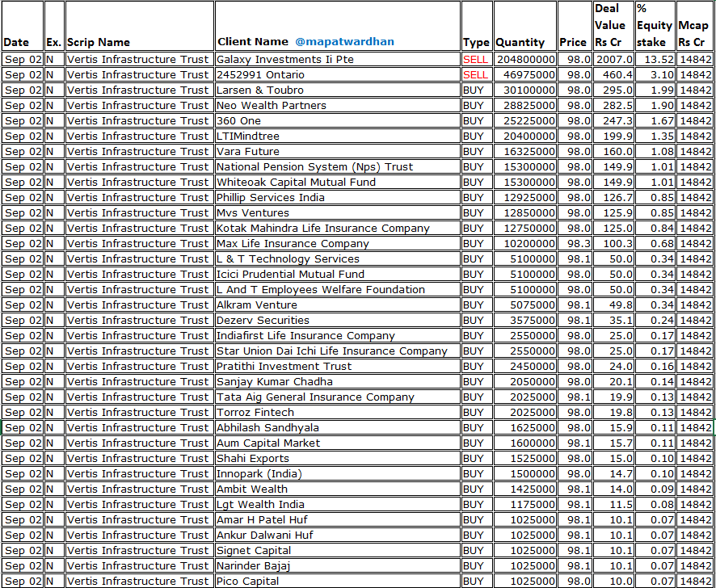Select 'Whiteoak Capital Mutual Fund' cell
This screenshot has height=588, width=716.
click(338, 183)
